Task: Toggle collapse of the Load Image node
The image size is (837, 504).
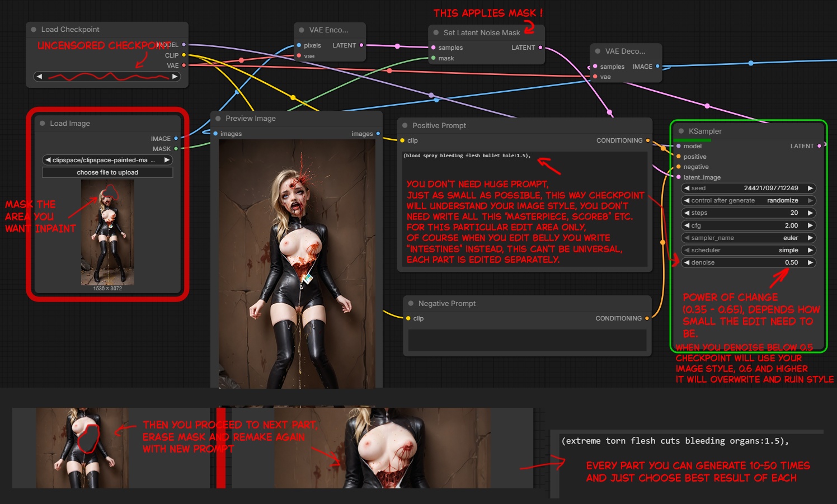Action: coord(42,124)
